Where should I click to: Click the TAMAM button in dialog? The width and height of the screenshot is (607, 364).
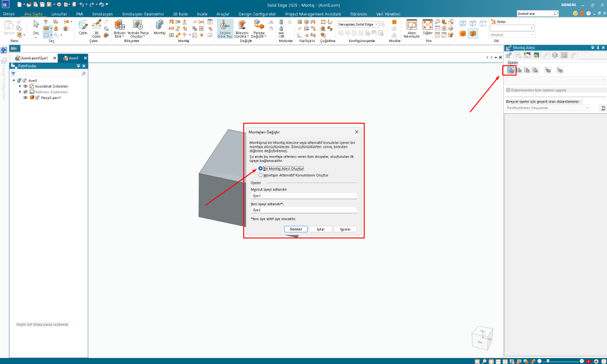295,229
